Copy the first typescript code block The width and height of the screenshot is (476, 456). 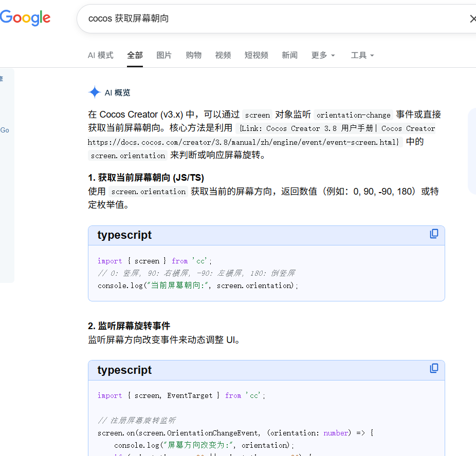click(434, 234)
